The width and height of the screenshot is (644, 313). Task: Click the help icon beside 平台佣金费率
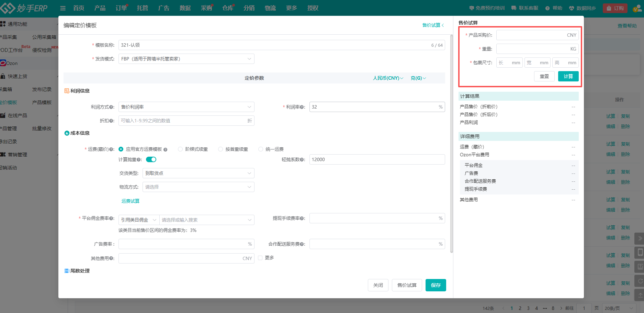tap(112, 219)
